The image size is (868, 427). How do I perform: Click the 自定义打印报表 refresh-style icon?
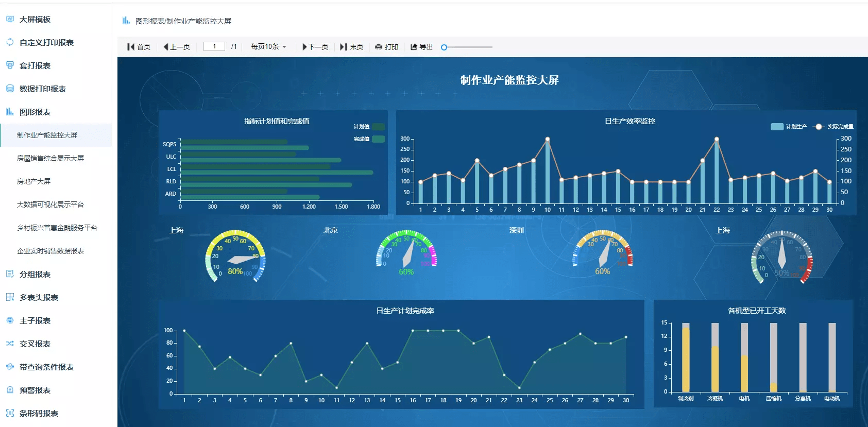coord(10,42)
